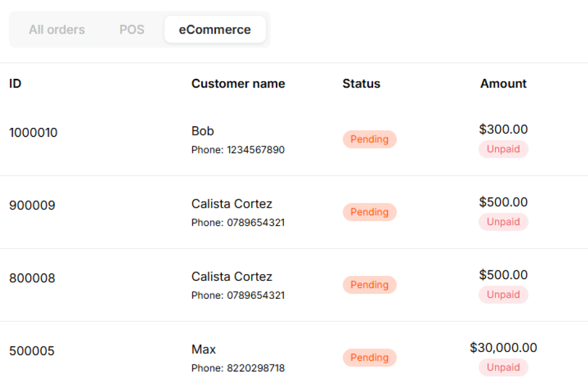
Task: Click Calista Cortez in order 900009 row
Action: click(x=232, y=203)
